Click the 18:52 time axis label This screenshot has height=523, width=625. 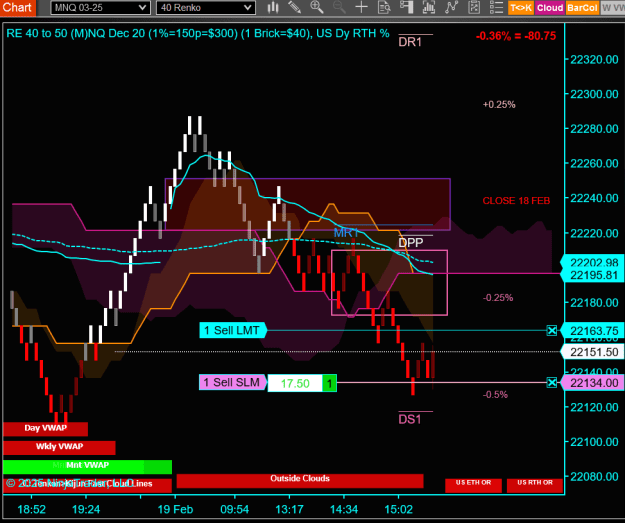(x=31, y=509)
